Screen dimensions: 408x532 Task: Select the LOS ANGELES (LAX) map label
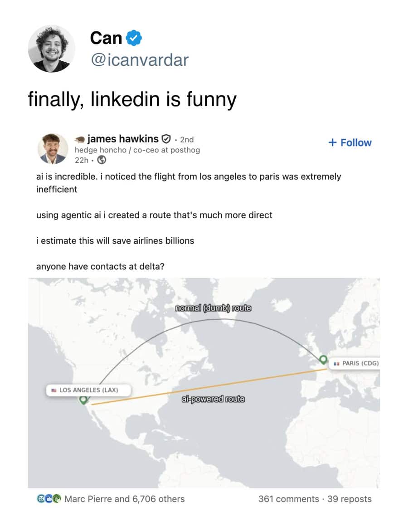pos(89,390)
